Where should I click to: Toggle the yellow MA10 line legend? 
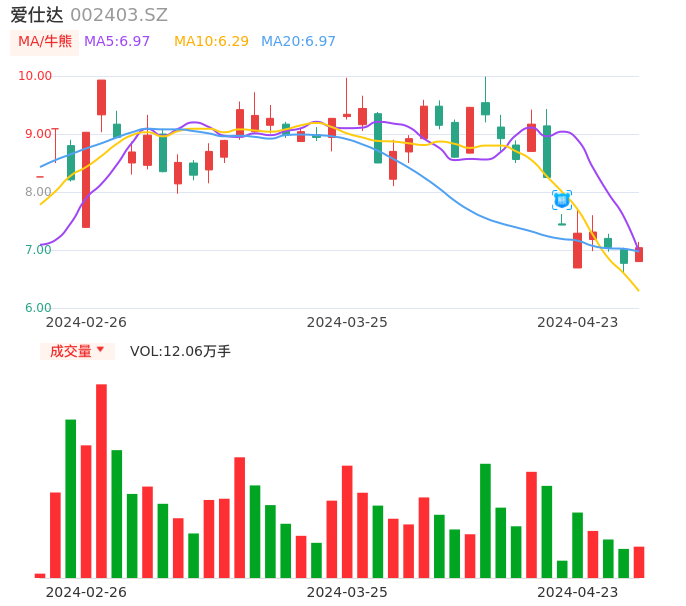click(x=211, y=42)
